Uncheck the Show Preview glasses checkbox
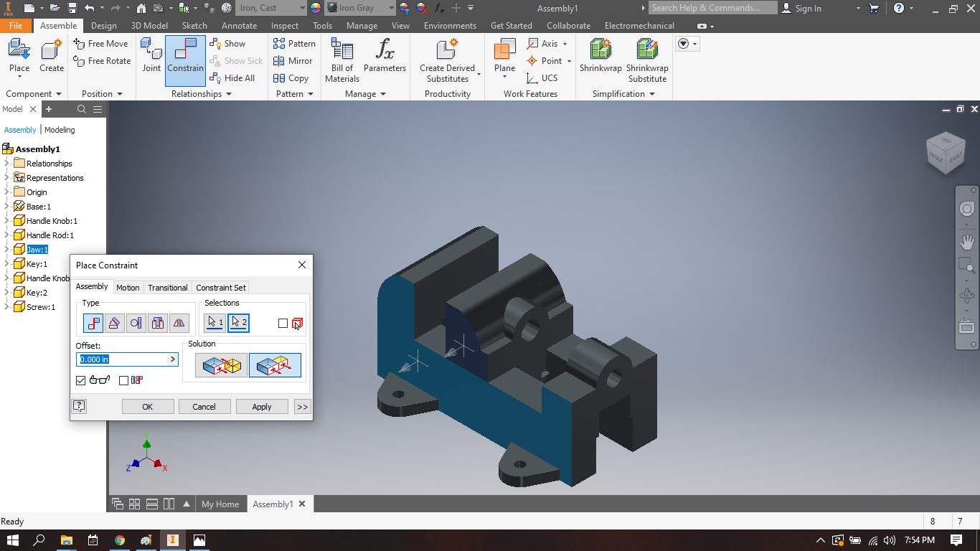The width and height of the screenshot is (980, 551). pos(80,380)
